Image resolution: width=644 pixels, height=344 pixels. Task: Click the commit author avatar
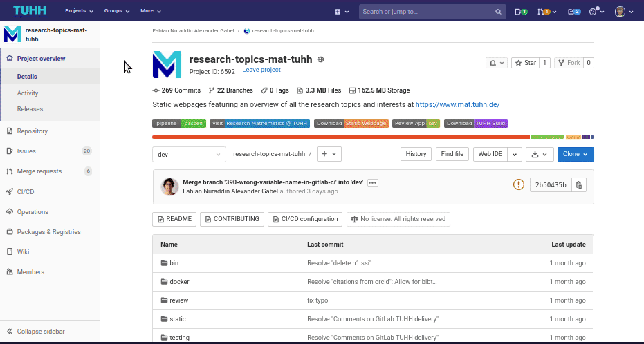tap(169, 187)
